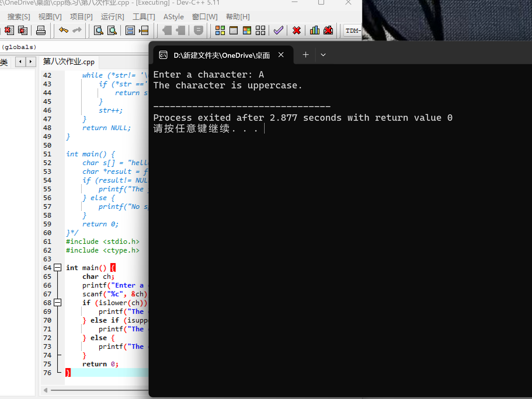532x399 pixels.
Task: Click the Rebuild All outlined squares icon
Action: pyautogui.click(x=260, y=30)
